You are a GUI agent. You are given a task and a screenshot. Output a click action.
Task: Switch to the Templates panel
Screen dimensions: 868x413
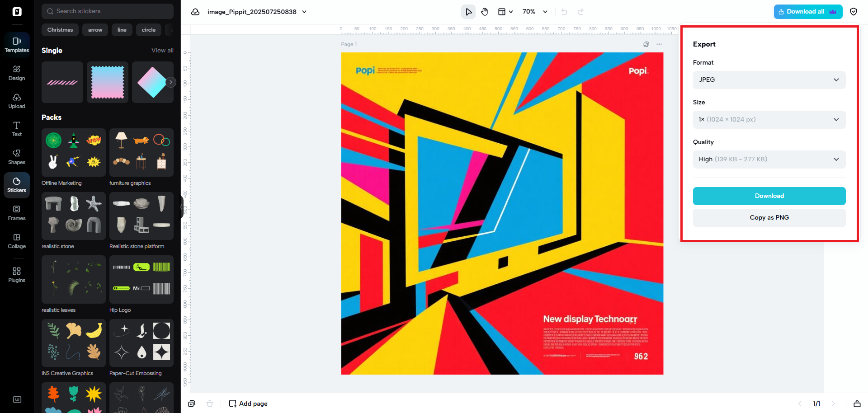tap(16, 44)
